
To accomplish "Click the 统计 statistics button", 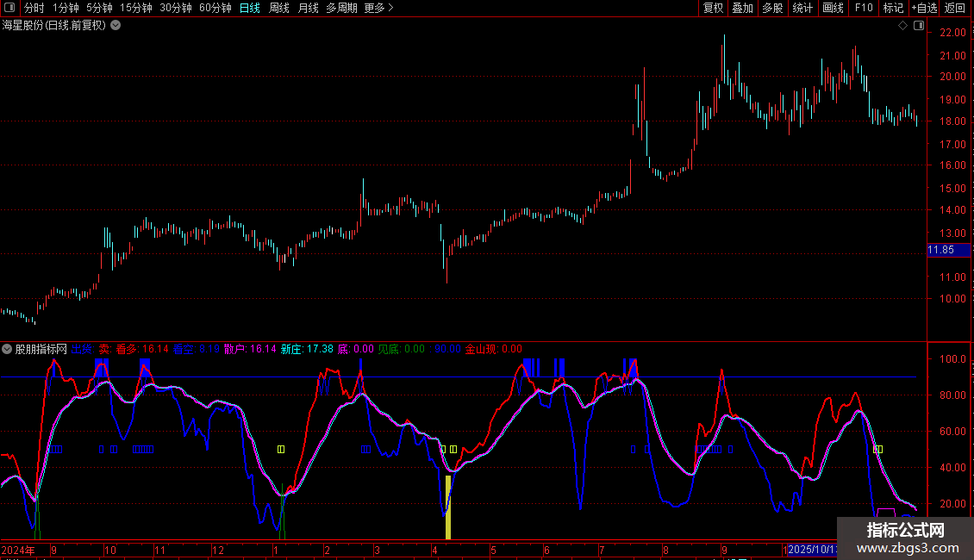I will click(x=802, y=8).
